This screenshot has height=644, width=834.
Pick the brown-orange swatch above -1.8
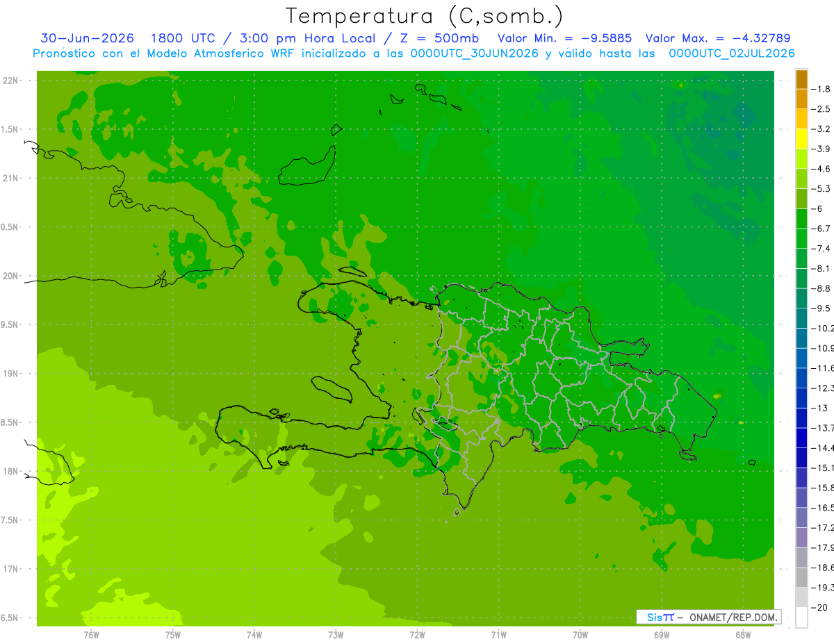801,80
